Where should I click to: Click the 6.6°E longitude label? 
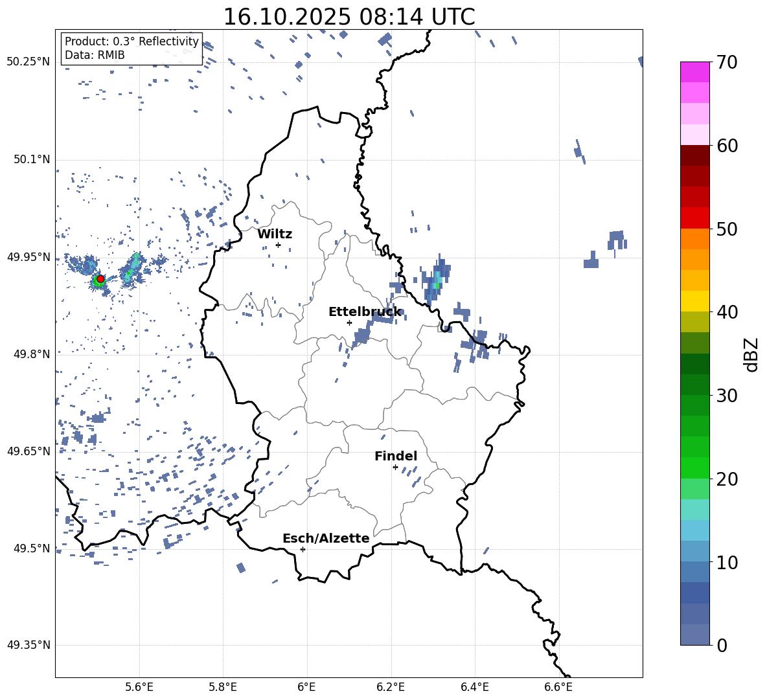pyautogui.click(x=558, y=687)
